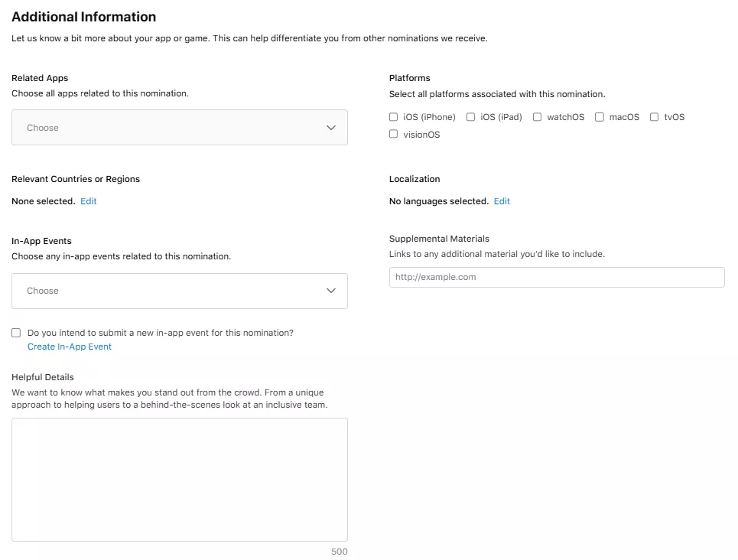Check the new in-app event intent checkbox
This screenshot has width=738, height=560.
coord(16,333)
